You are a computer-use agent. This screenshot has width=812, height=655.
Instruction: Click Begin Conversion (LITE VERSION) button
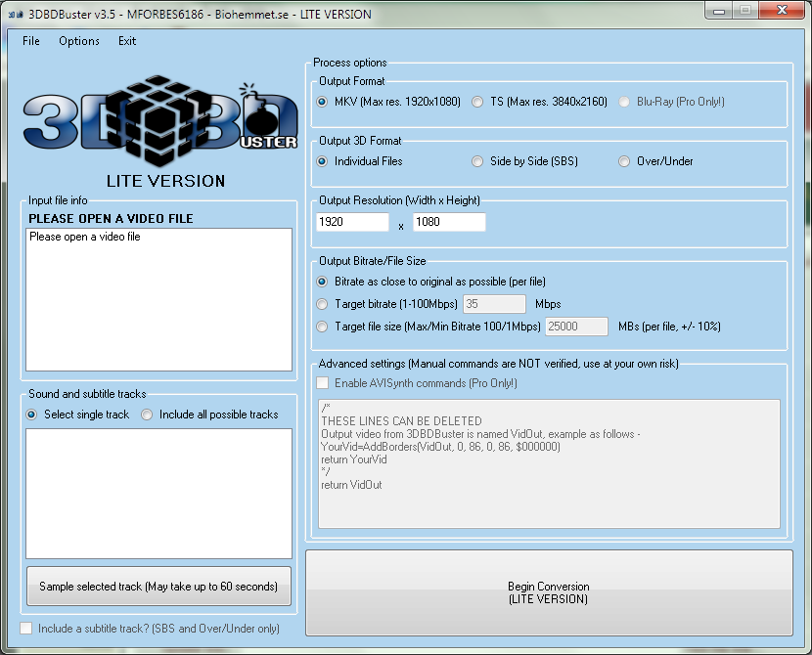pyautogui.click(x=549, y=592)
